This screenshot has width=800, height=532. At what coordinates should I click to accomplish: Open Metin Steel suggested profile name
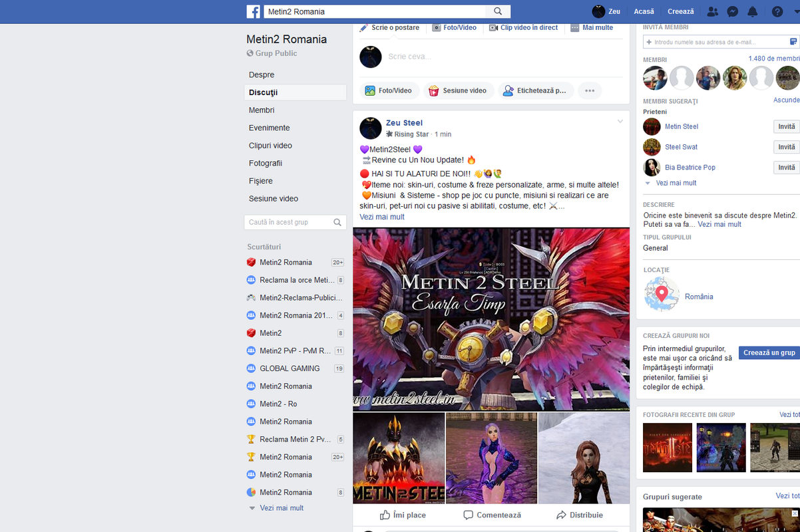(x=682, y=126)
